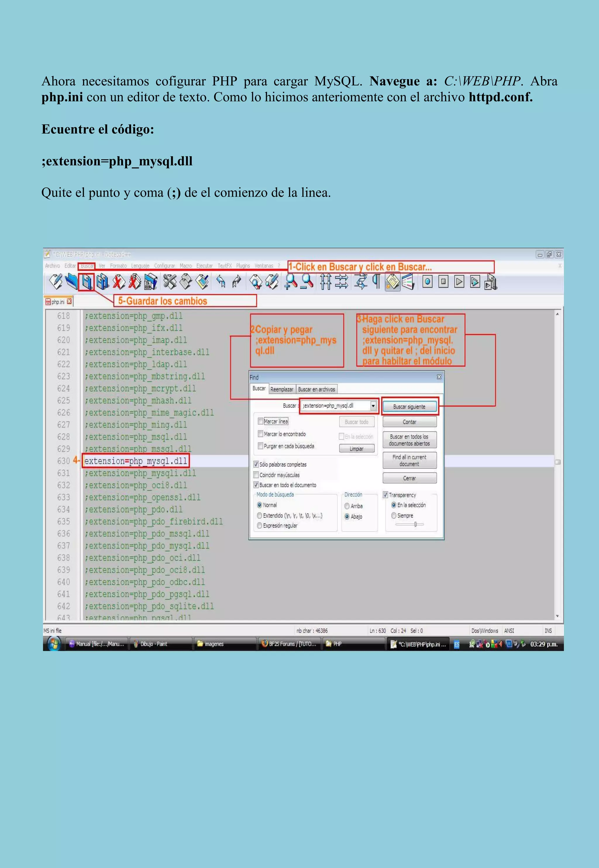599x868 pixels.
Task: Enable Coincidir mayúsculas checkbox
Action: pos(256,475)
